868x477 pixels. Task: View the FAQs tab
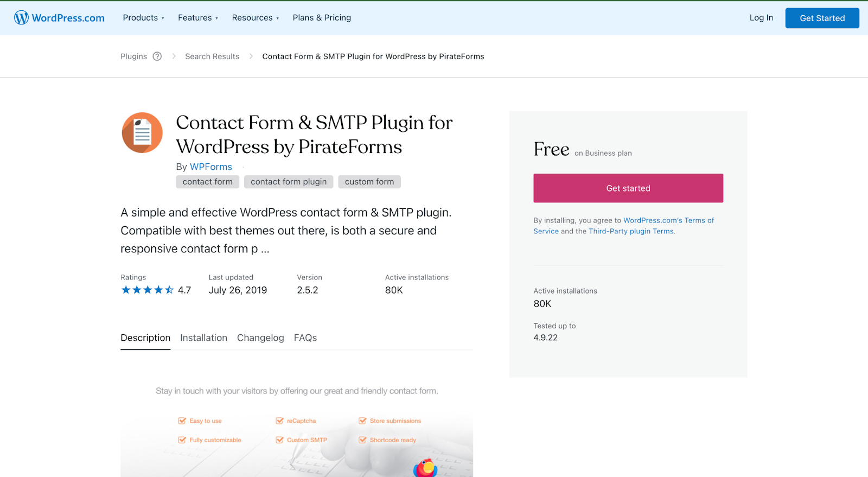(305, 338)
